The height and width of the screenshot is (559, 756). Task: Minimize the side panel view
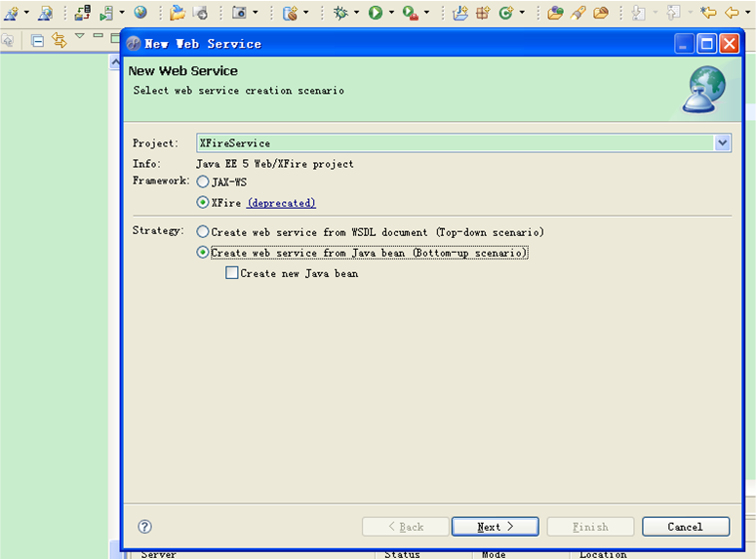click(x=99, y=36)
